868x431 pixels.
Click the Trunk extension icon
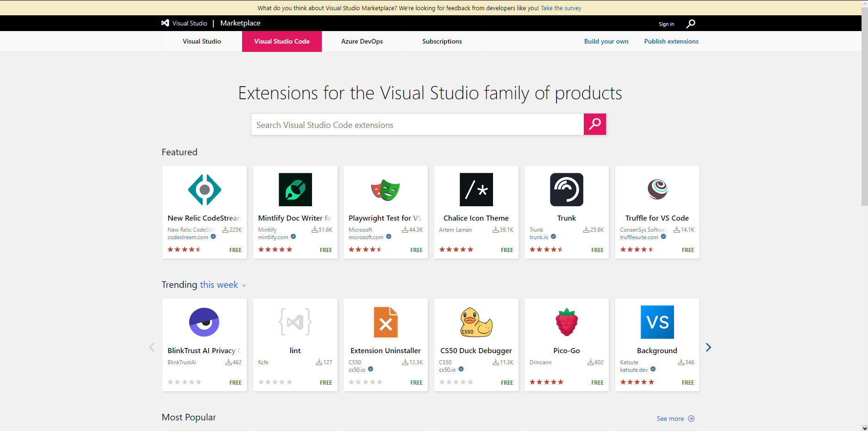(x=566, y=190)
